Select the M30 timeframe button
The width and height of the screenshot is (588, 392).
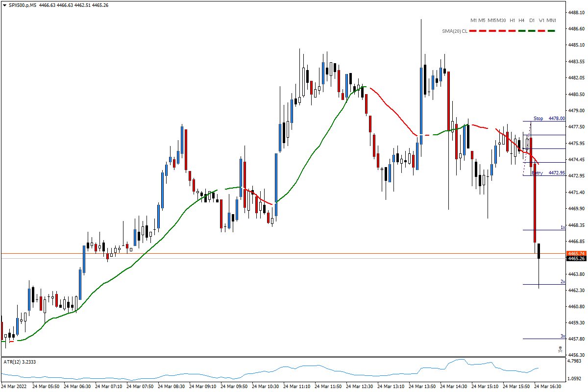tap(501, 21)
